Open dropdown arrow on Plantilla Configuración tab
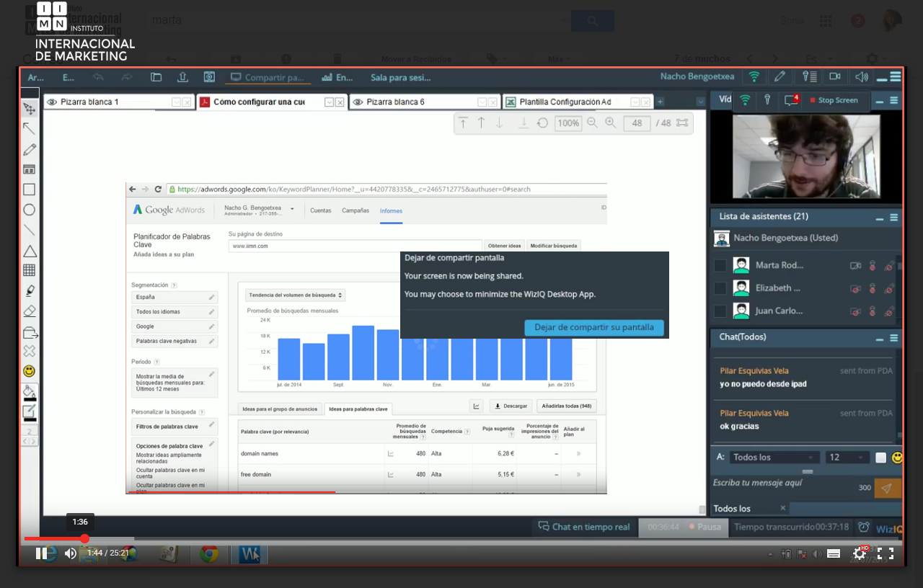Image resolution: width=923 pixels, height=588 pixels. click(x=635, y=102)
